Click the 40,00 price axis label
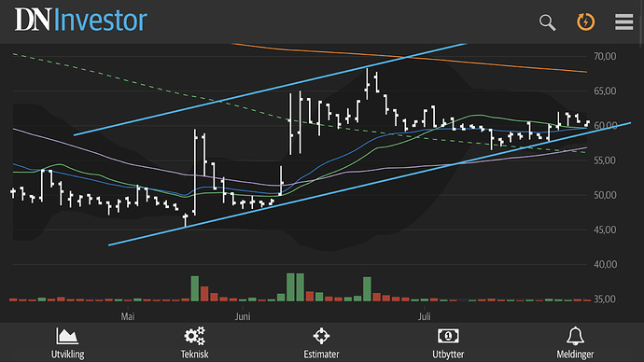This screenshot has height=362, width=644. pos(605,264)
